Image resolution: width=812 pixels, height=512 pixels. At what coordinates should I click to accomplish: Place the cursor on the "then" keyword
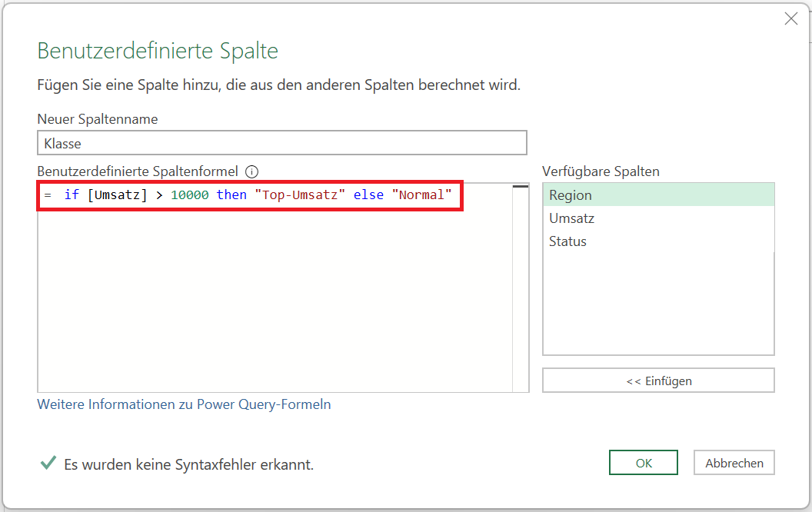(231, 195)
